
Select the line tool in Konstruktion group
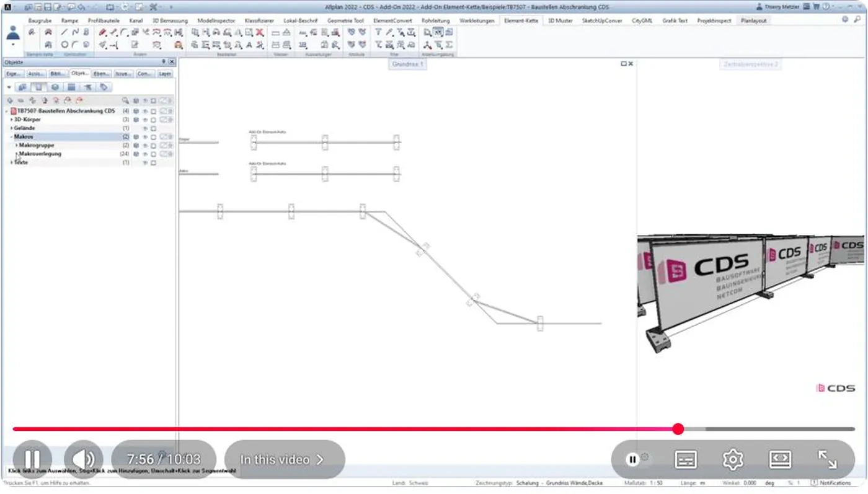(64, 32)
